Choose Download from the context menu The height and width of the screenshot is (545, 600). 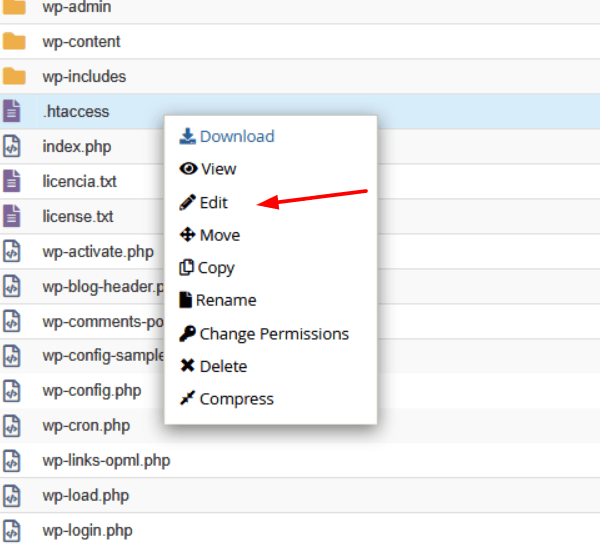tap(237, 137)
